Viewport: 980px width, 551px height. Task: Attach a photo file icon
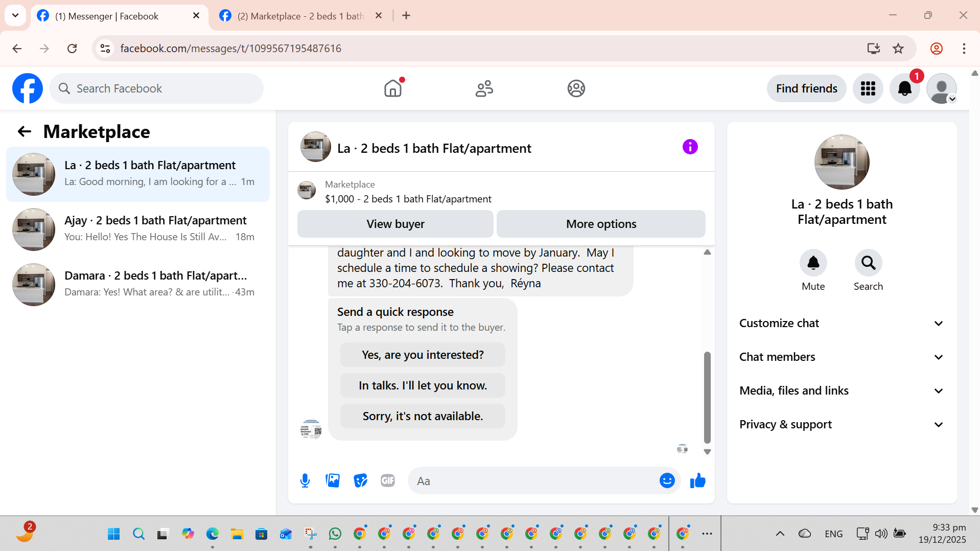(333, 480)
